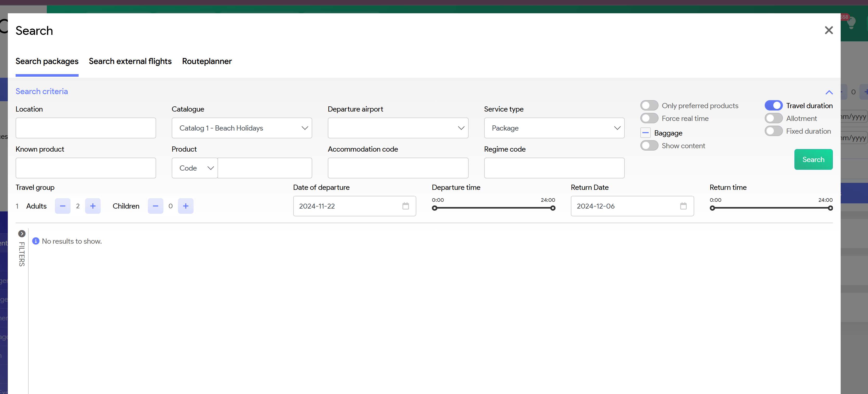The image size is (868, 394).
Task: Enable the Show content switch
Action: [649, 145]
